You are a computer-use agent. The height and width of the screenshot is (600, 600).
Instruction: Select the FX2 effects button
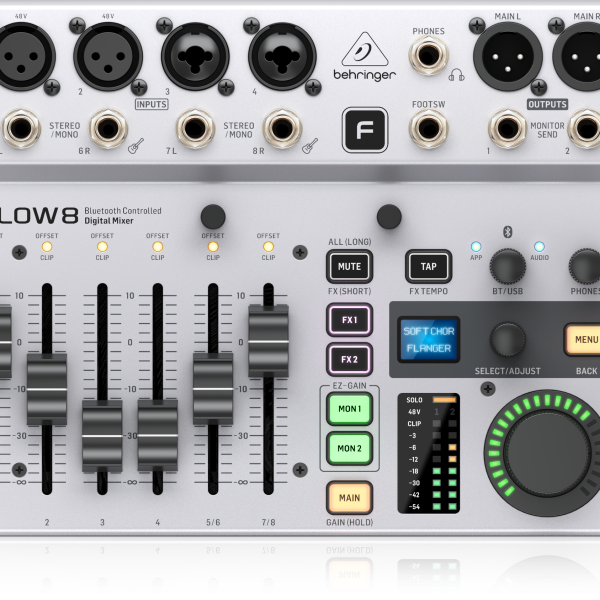[349, 359]
